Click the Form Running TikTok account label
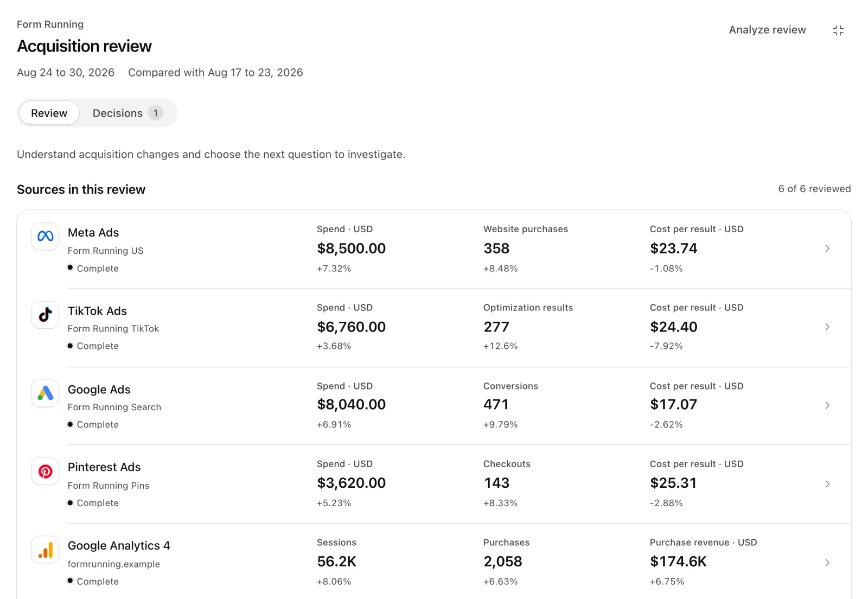The width and height of the screenshot is (868, 599). [113, 329]
